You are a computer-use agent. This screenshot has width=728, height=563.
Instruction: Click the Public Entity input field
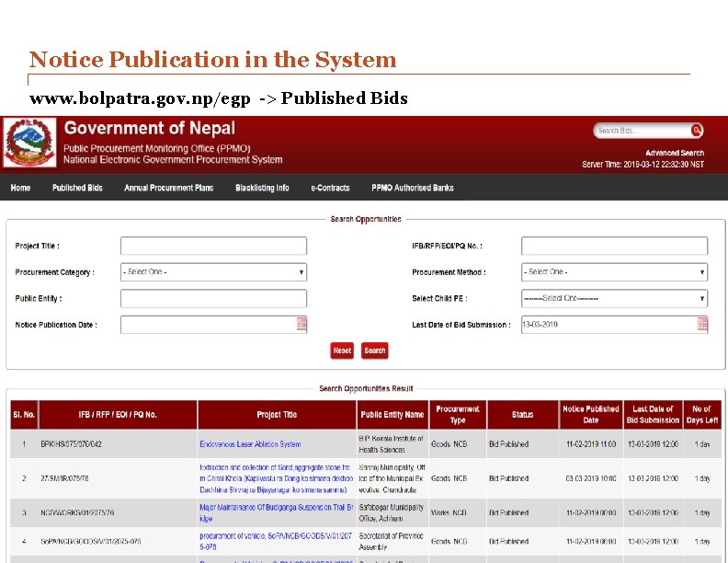tap(213, 298)
